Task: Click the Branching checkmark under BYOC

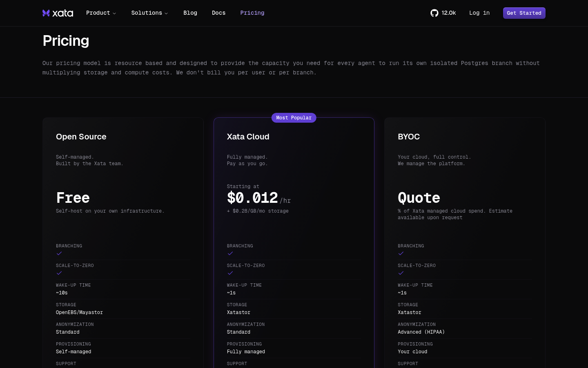Action: [401, 254]
